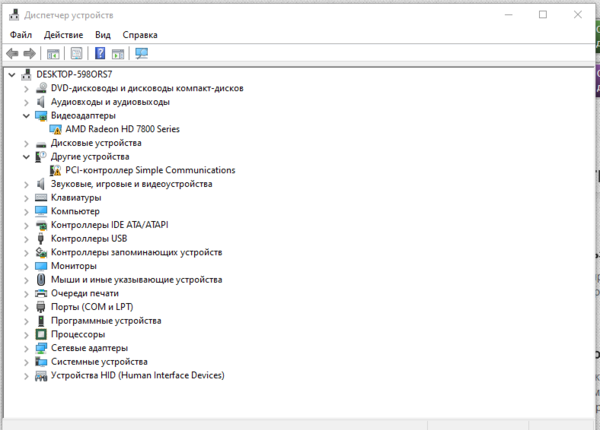This screenshot has height=430, width=600.
Task: Toggle the show/hide action pane icon
Action: (x=118, y=54)
